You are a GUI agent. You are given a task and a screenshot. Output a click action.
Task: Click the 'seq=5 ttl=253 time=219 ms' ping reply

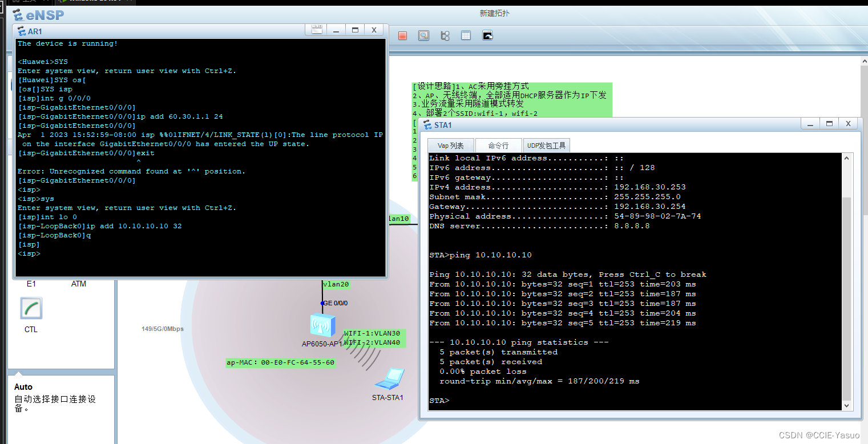click(x=563, y=323)
